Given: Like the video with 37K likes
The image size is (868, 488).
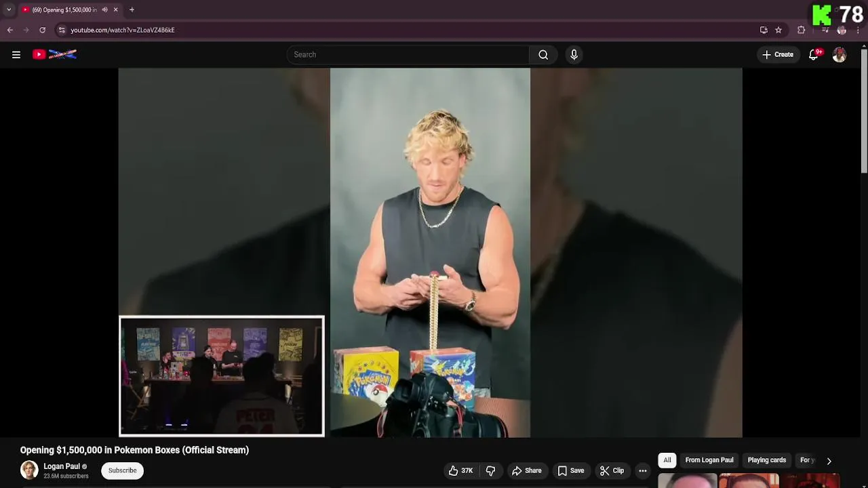Looking at the screenshot, I should 460,470.
